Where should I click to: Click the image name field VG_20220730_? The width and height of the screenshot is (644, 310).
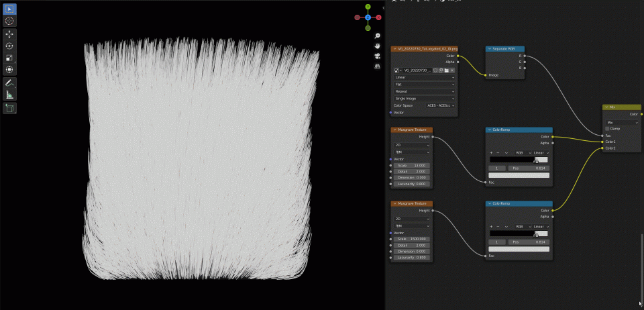pos(417,70)
